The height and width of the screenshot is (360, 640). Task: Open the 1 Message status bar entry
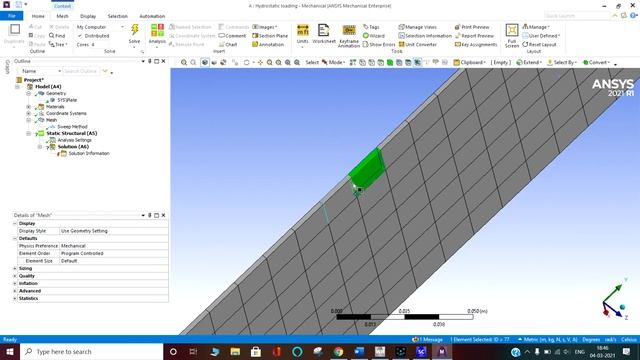pyautogui.click(x=427, y=340)
